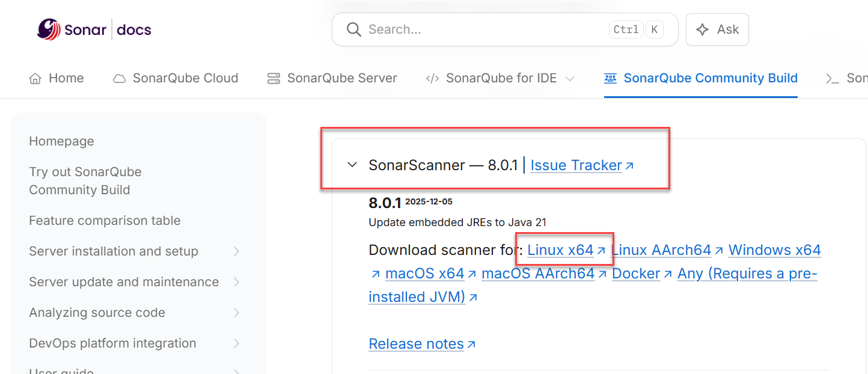
Task: Click the SonarQube Community Build icon
Action: [611, 79]
